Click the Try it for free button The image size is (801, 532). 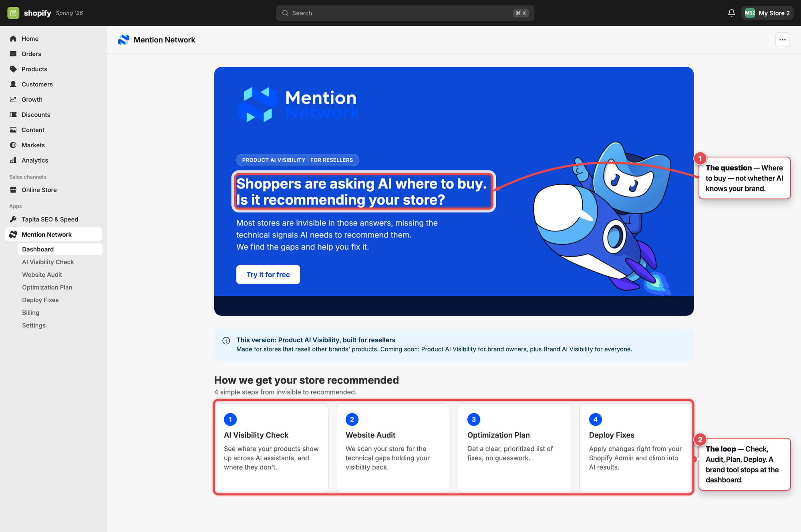click(268, 275)
